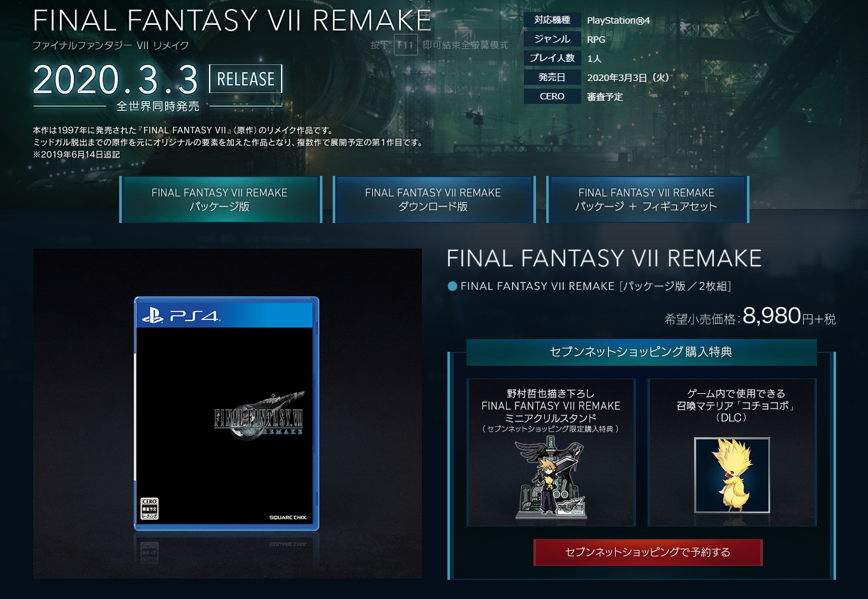The width and height of the screenshot is (868, 599).
Task: Switch to the ダウンロード版 tab
Action: [x=433, y=199]
